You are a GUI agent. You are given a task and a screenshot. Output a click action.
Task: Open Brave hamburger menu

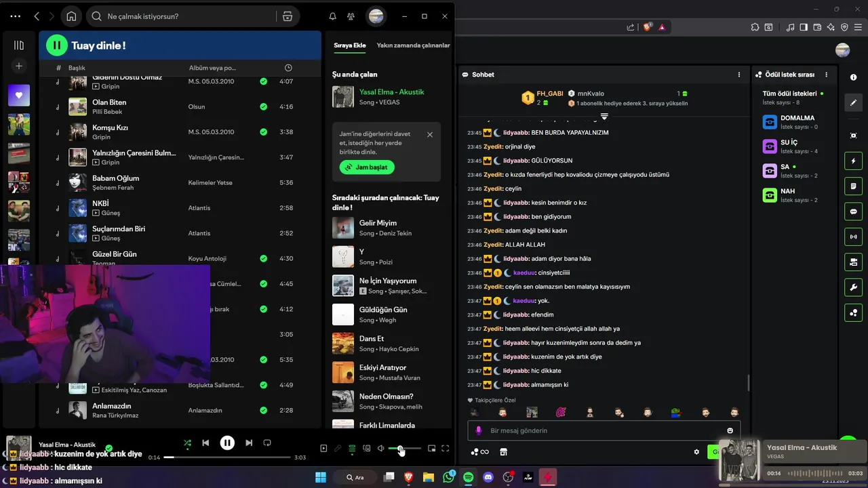tap(858, 27)
